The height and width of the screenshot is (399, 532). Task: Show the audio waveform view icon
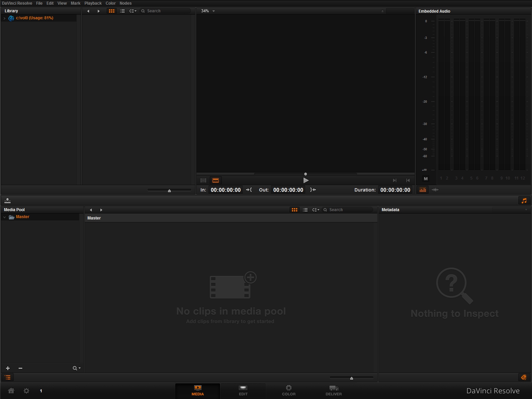pos(435,190)
